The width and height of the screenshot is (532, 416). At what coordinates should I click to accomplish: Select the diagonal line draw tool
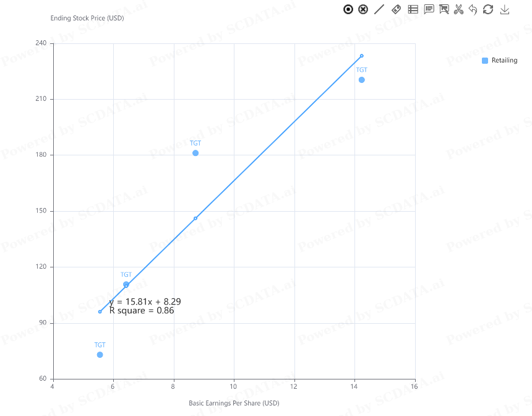(x=380, y=9)
